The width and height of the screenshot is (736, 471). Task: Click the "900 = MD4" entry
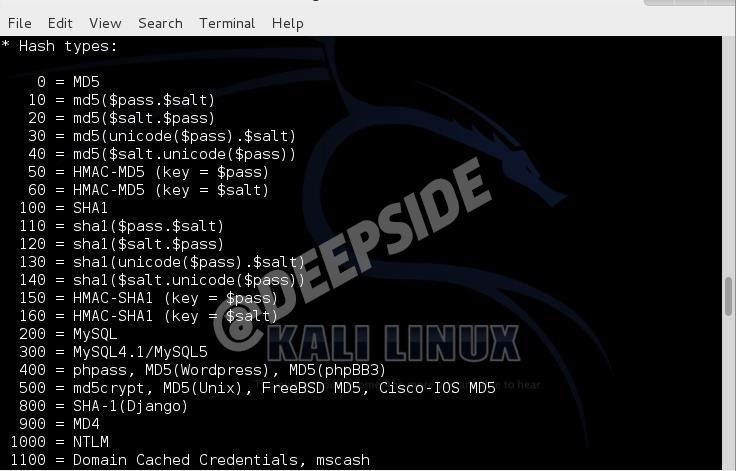[x=59, y=424]
